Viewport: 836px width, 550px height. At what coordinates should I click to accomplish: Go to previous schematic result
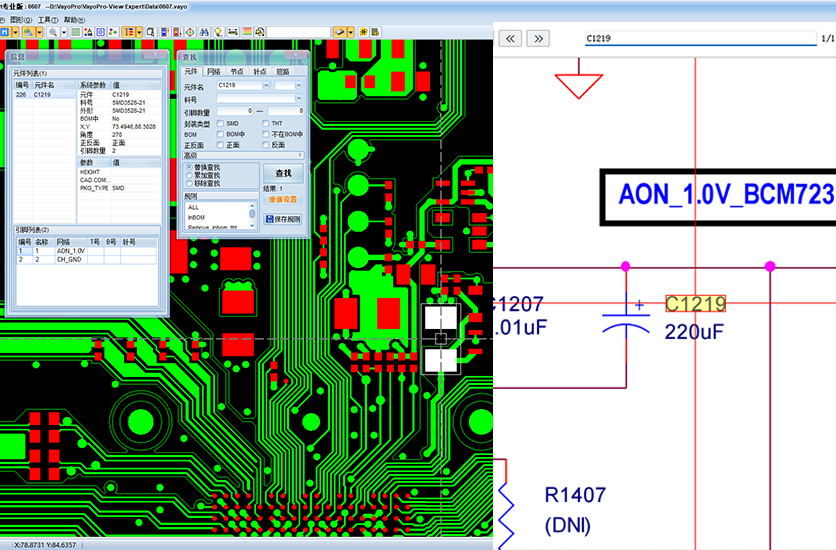pos(510,38)
